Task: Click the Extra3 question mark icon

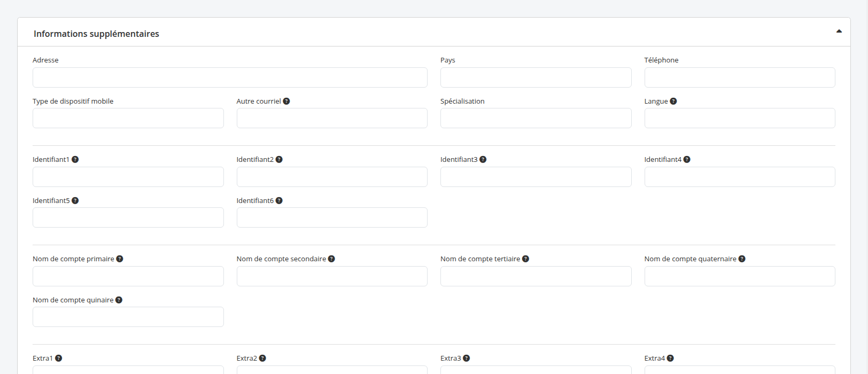Action: (467, 358)
